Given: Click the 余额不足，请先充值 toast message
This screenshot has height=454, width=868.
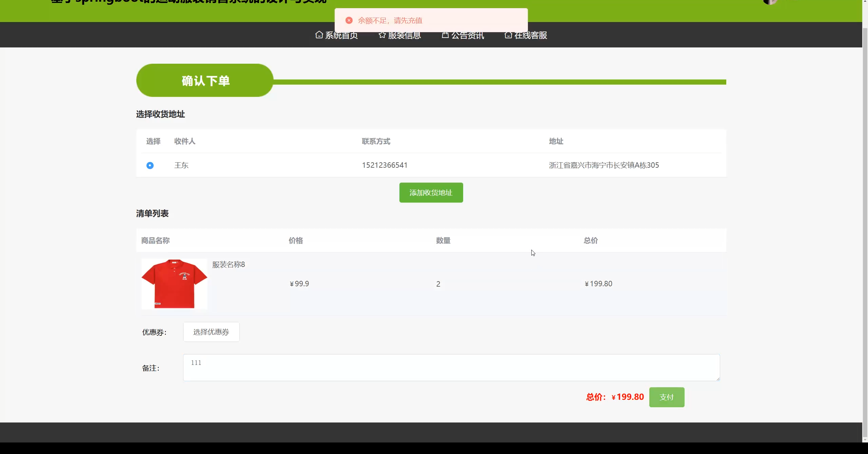Looking at the screenshot, I should [x=390, y=21].
